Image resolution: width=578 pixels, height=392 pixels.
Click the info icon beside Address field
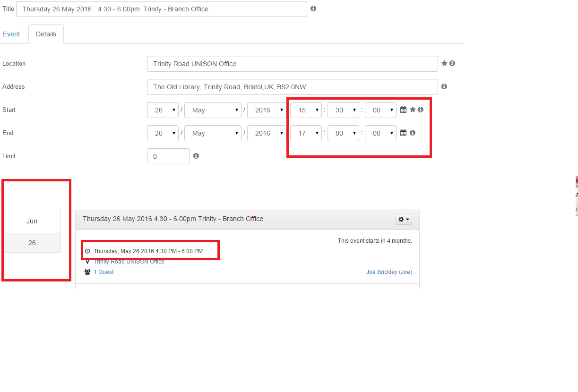point(444,86)
